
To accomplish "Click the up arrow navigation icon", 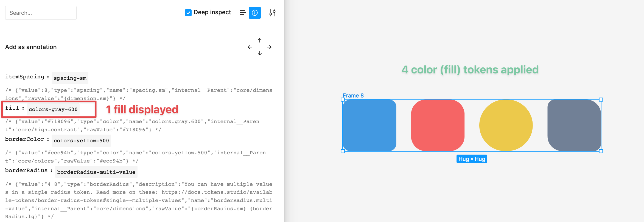I will point(259,40).
